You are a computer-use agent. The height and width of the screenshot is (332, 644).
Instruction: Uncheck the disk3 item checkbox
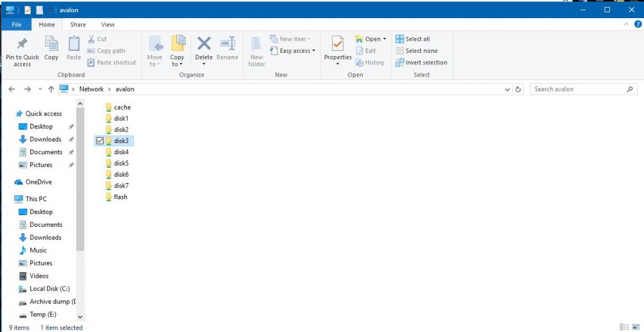(100, 141)
